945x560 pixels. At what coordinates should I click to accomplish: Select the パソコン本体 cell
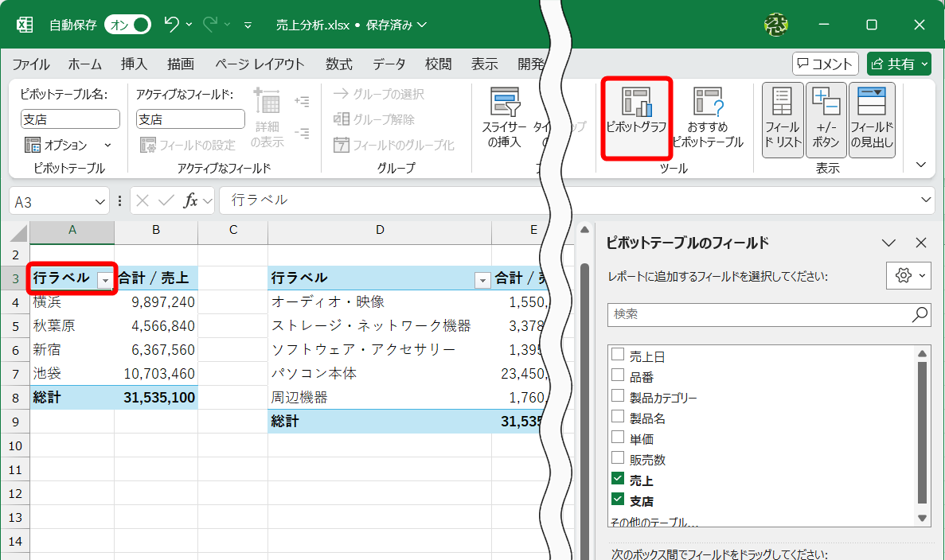(x=380, y=374)
